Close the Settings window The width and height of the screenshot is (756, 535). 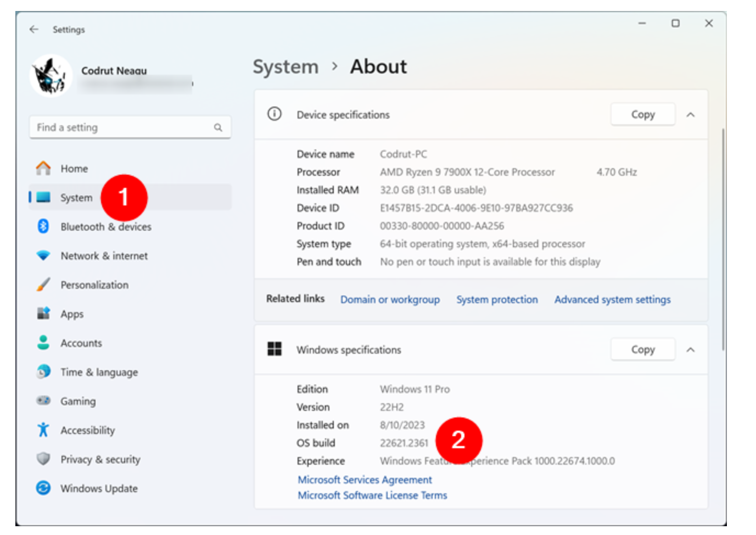[709, 23]
